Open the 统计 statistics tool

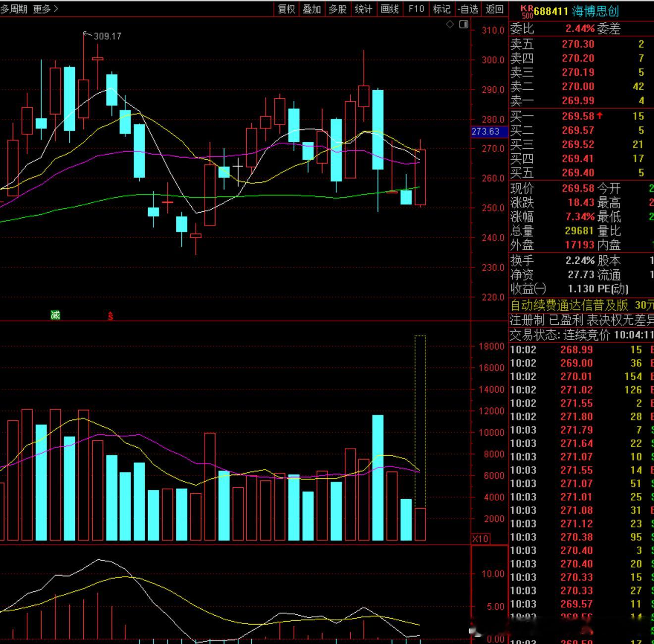coord(364,9)
